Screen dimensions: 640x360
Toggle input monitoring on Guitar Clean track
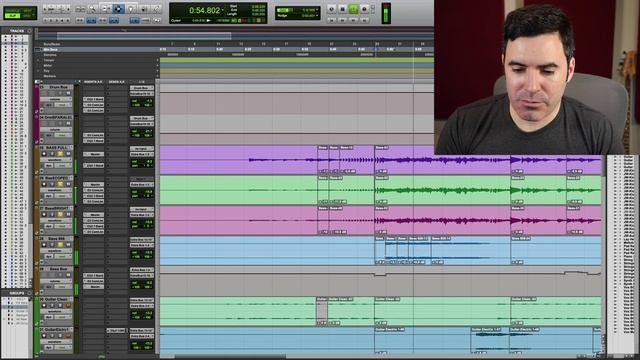point(52,305)
